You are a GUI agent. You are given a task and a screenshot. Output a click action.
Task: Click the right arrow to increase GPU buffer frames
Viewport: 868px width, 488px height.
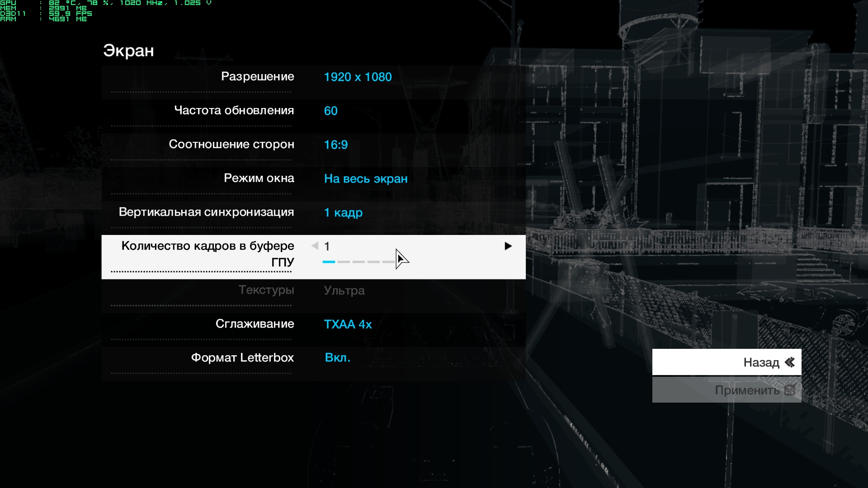click(x=508, y=246)
